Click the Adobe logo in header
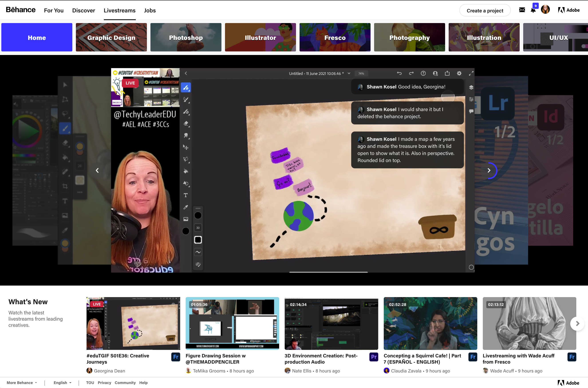 (569, 10)
